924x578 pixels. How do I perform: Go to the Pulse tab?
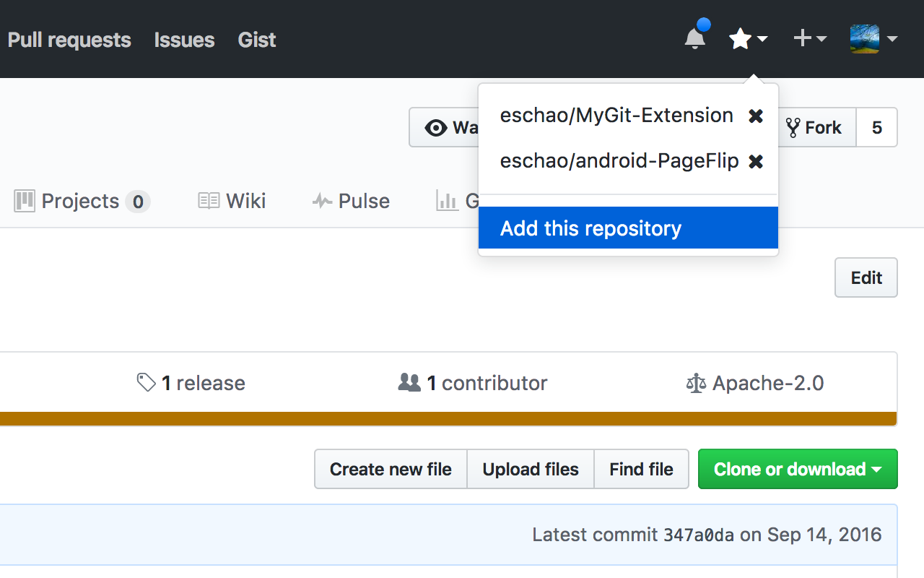point(352,201)
